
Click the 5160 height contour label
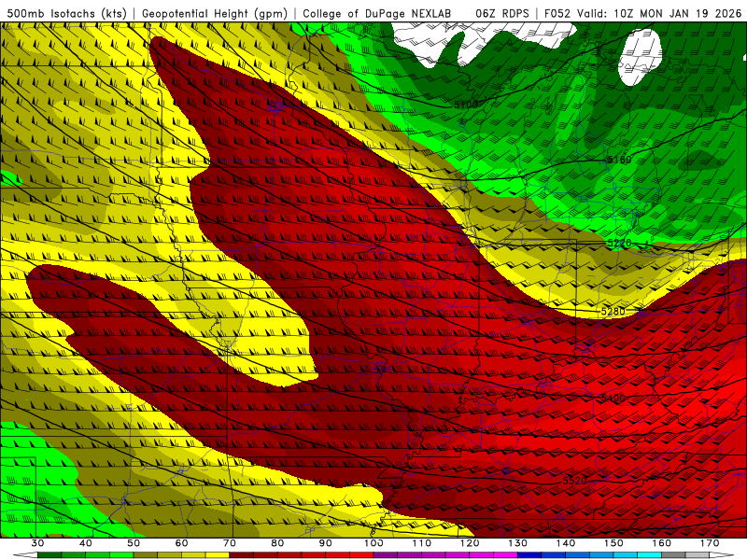click(618, 161)
